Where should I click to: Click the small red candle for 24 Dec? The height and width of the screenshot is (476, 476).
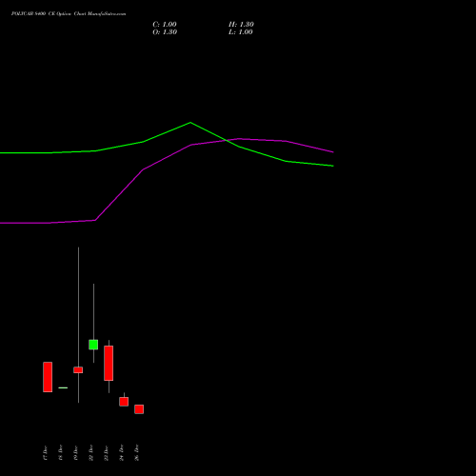coord(124,402)
